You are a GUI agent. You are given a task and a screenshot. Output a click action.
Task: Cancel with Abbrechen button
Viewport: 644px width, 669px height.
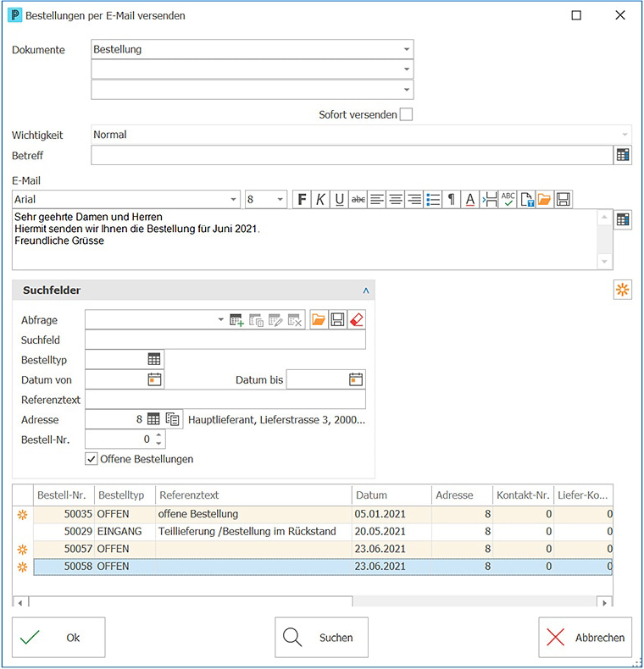(585, 638)
